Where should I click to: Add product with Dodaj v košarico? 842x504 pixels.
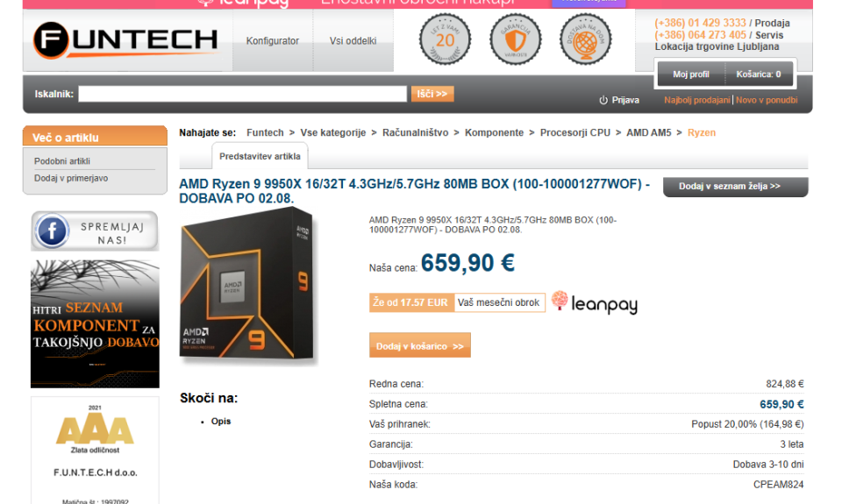(x=420, y=345)
